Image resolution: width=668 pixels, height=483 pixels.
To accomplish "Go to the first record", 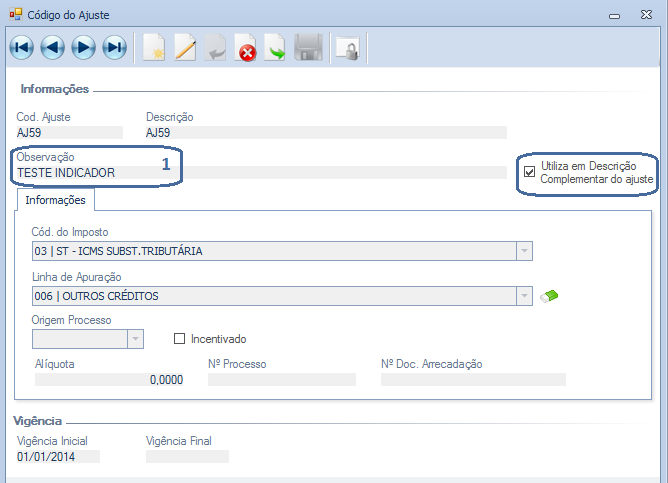I will coord(22,47).
